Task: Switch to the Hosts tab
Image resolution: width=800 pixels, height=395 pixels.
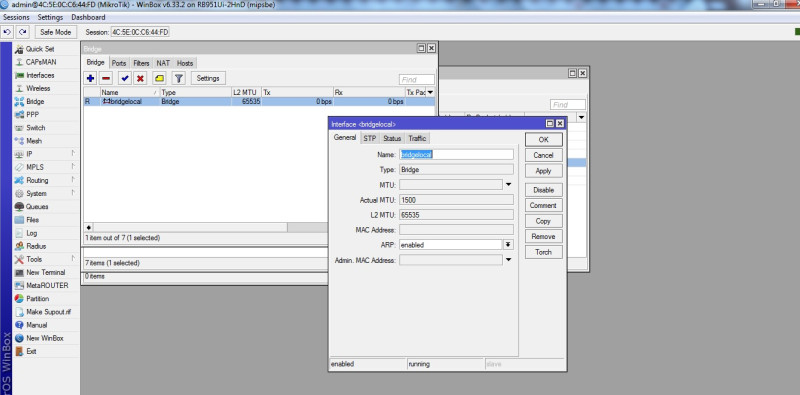Action: 185,63
